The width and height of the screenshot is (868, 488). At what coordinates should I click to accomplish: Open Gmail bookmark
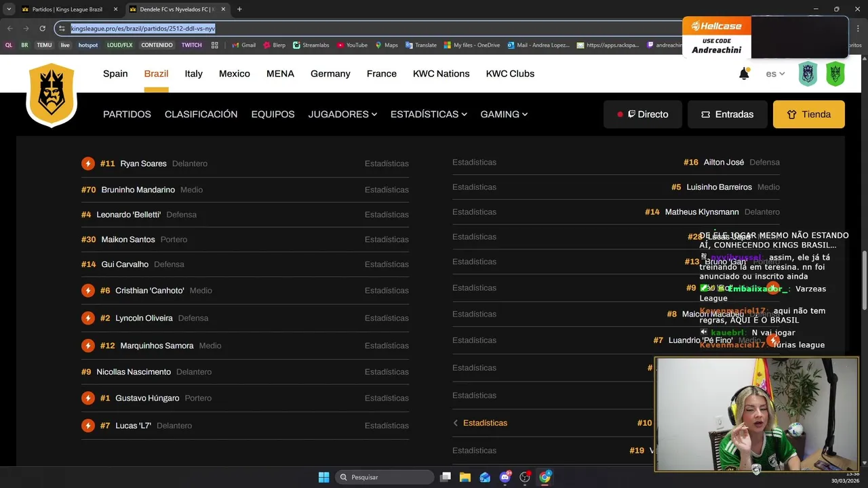243,45
